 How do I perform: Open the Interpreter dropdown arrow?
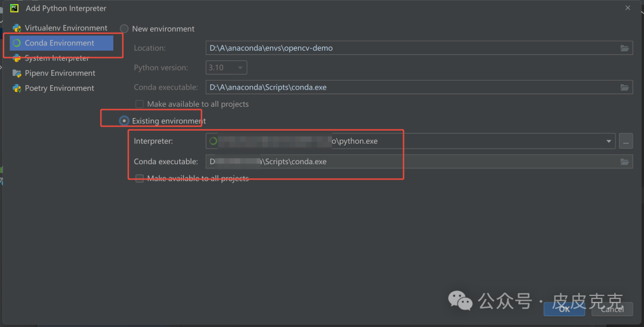point(609,141)
